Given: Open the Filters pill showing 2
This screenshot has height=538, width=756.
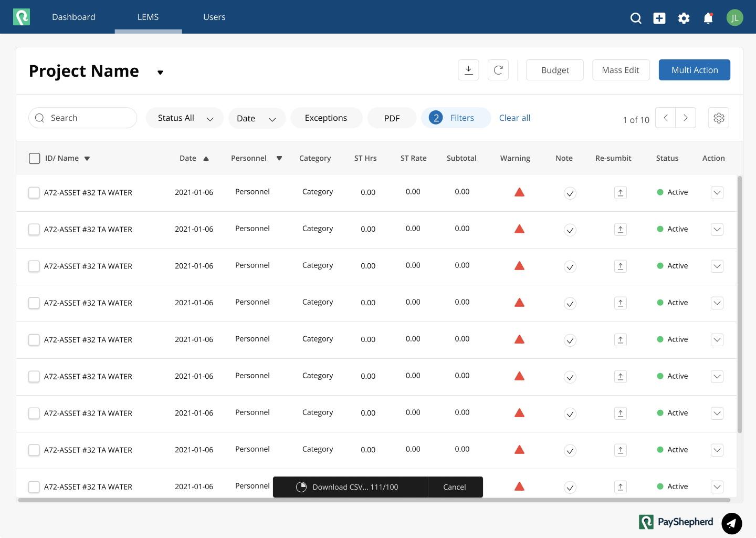Looking at the screenshot, I should point(456,118).
